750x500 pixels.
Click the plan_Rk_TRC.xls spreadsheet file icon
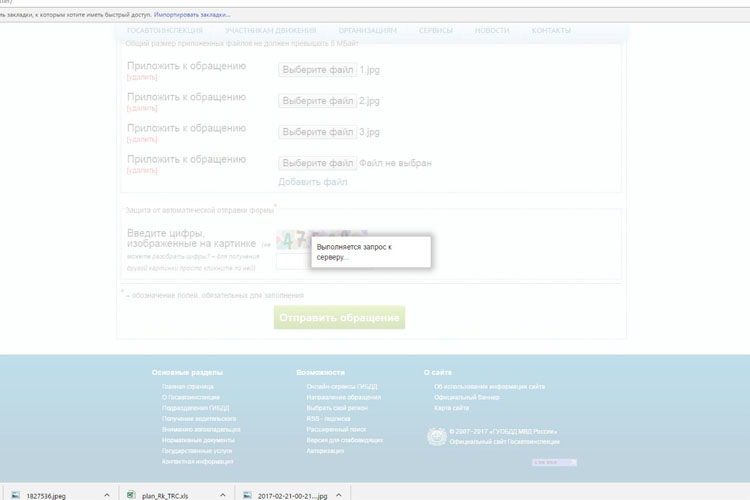point(132,494)
